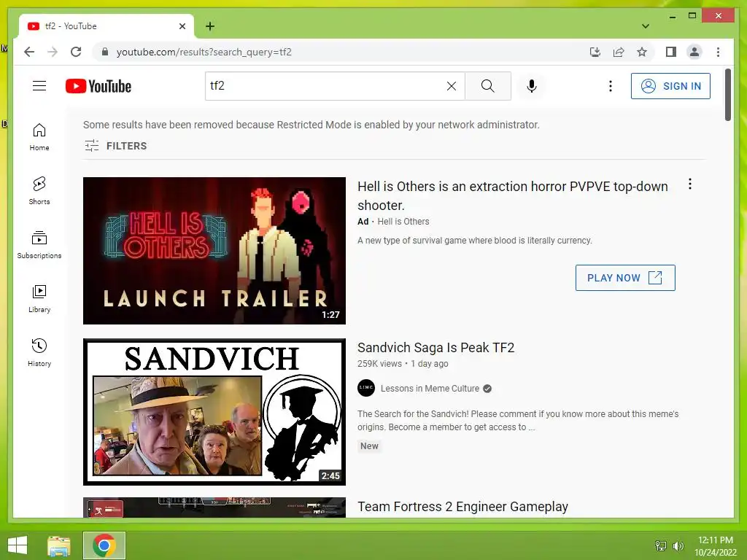Open the Hell is Others launch trailer thumbnail
The image size is (747, 560).
point(214,251)
